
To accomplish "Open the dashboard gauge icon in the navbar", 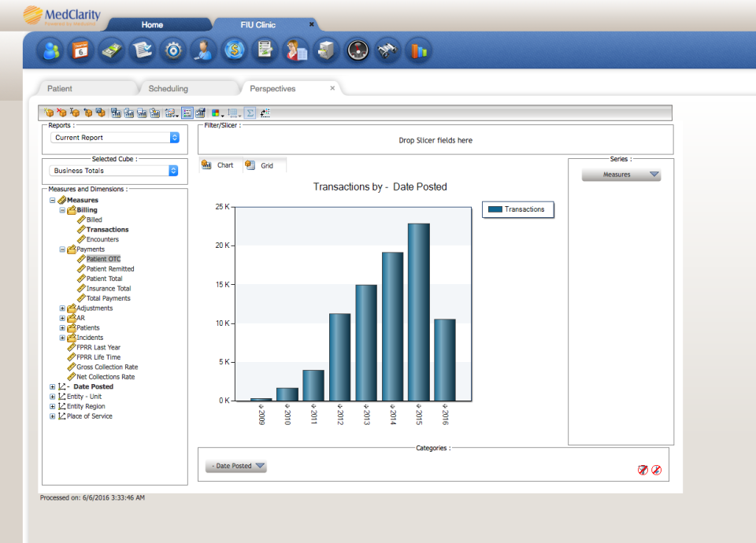I will click(358, 50).
